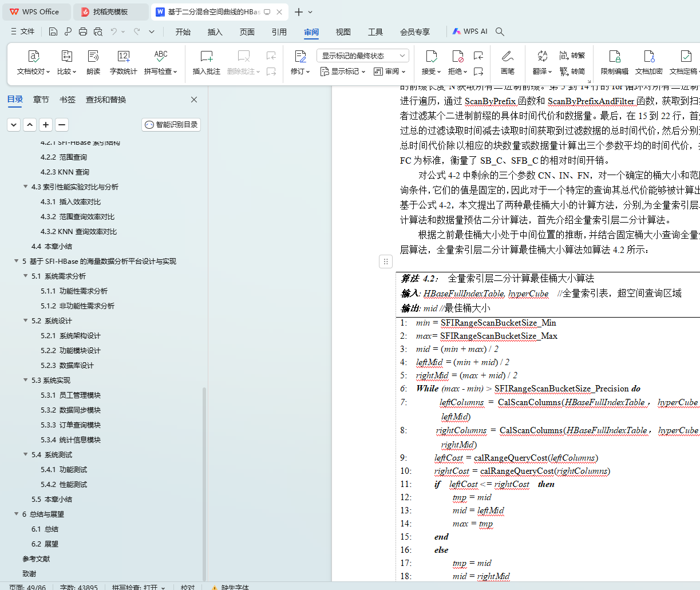Screen dimensions: 700x590
Task: Click the Save icon in quick access toolbar
Action: pos(53,32)
